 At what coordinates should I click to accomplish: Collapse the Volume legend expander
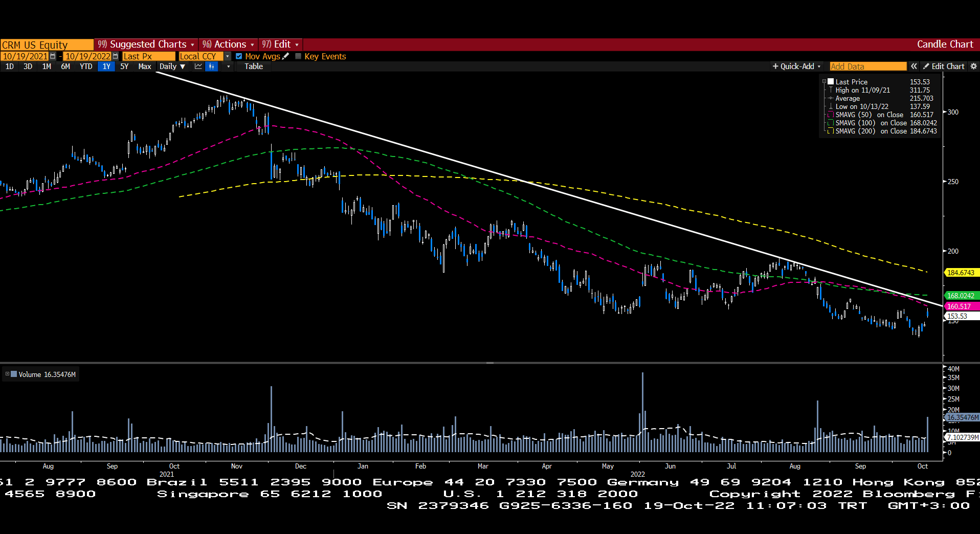coord(7,374)
